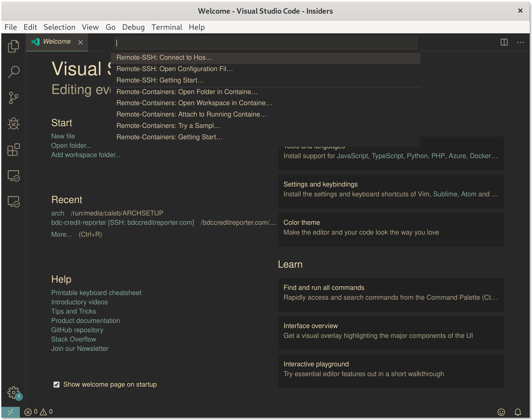Open the Manage gear icon
The image size is (532, 420).
click(x=13, y=393)
